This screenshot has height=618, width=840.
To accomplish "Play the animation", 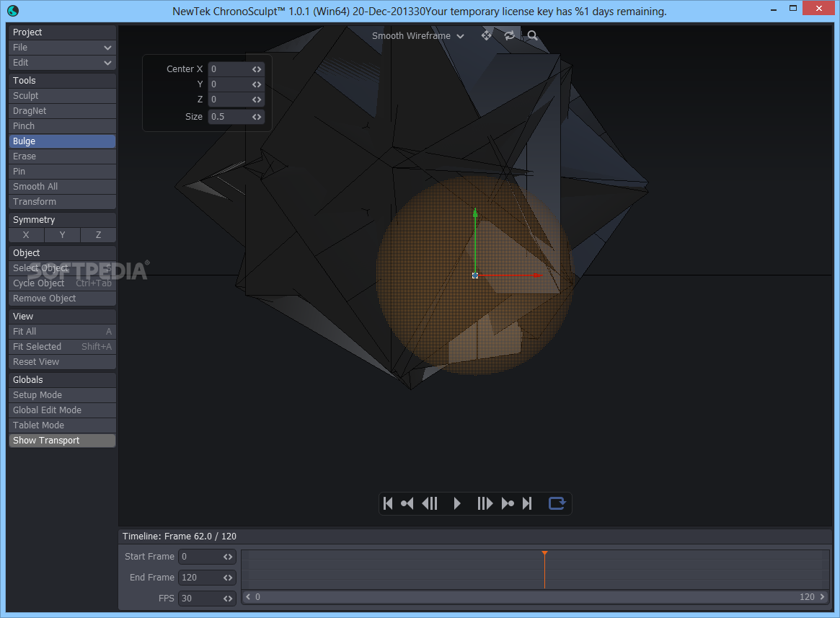I will [457, 503].
